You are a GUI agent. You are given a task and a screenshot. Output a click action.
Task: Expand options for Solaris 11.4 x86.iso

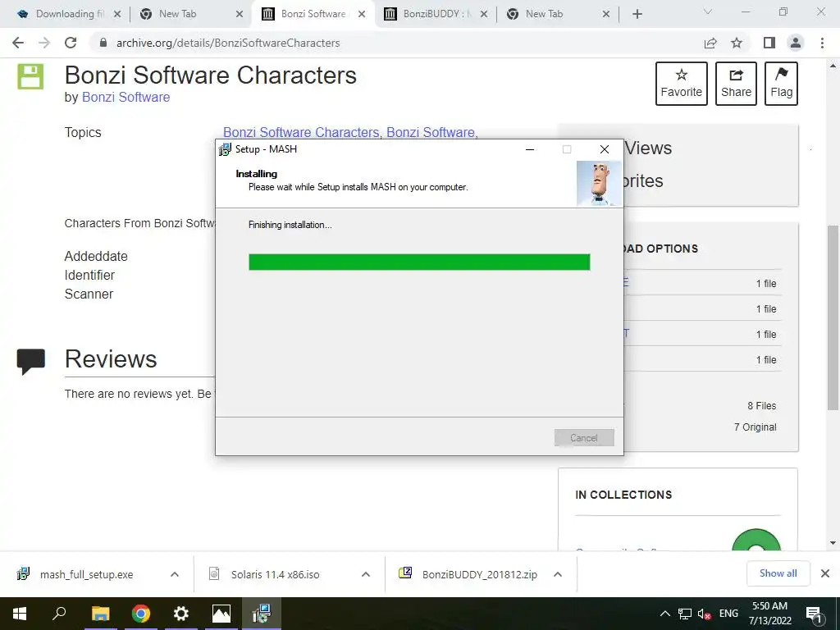(365, 574)
